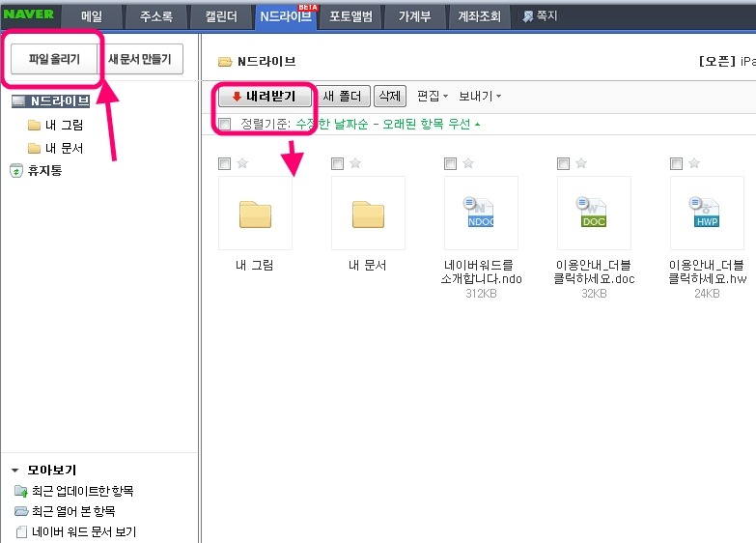Star the 이용안내 .hwp file
756x543 pixels.
[x=694, y=163]
